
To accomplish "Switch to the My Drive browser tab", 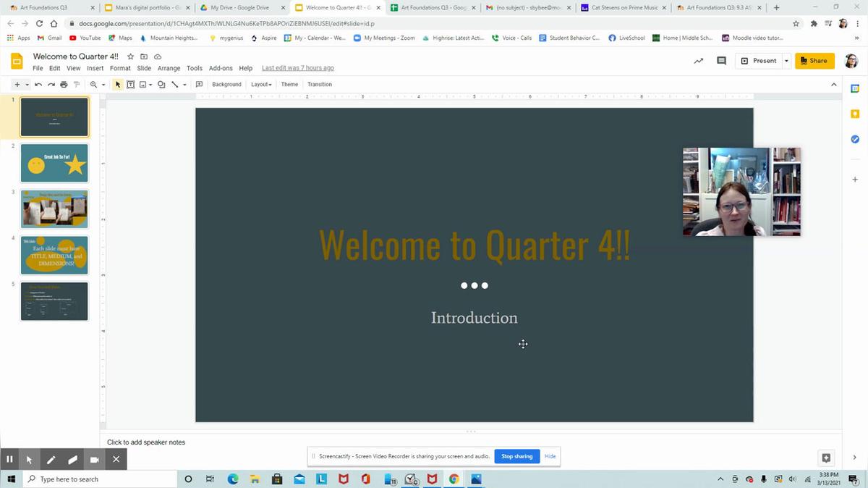I will click(x=239, y=8).
